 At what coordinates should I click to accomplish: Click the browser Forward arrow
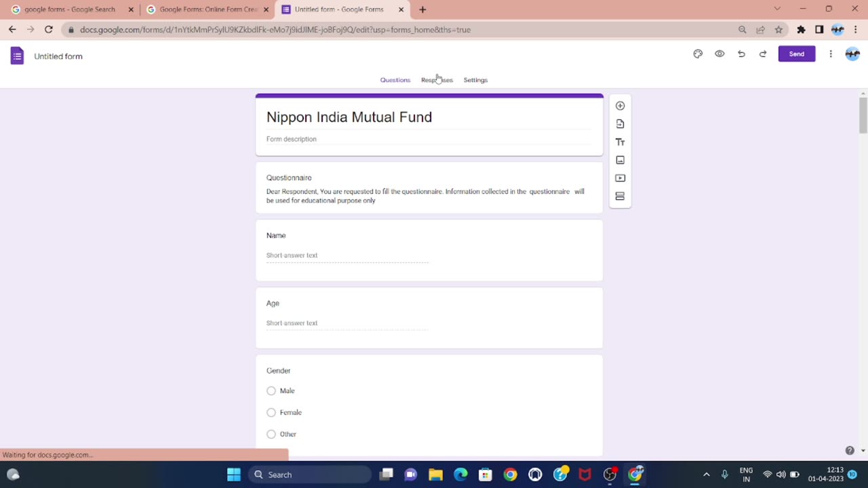[31, 30]
